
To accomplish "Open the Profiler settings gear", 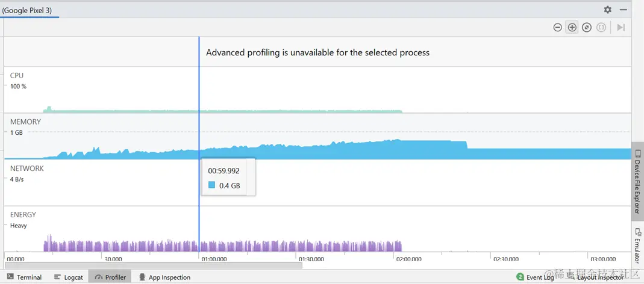I will (x=608, y=10).
